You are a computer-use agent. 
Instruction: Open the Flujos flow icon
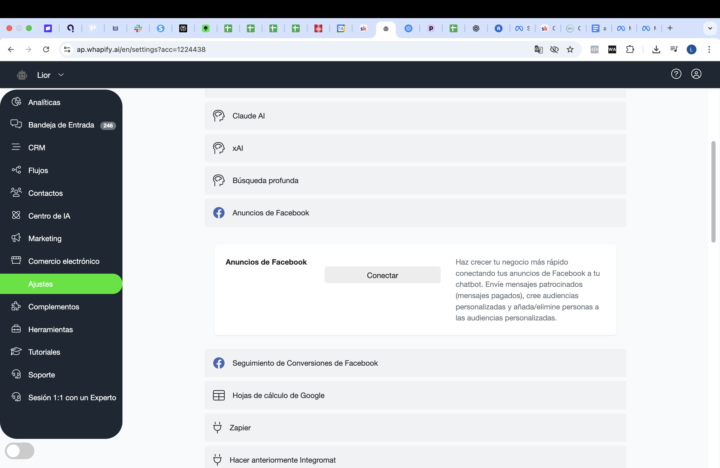[x=16, y=170]
